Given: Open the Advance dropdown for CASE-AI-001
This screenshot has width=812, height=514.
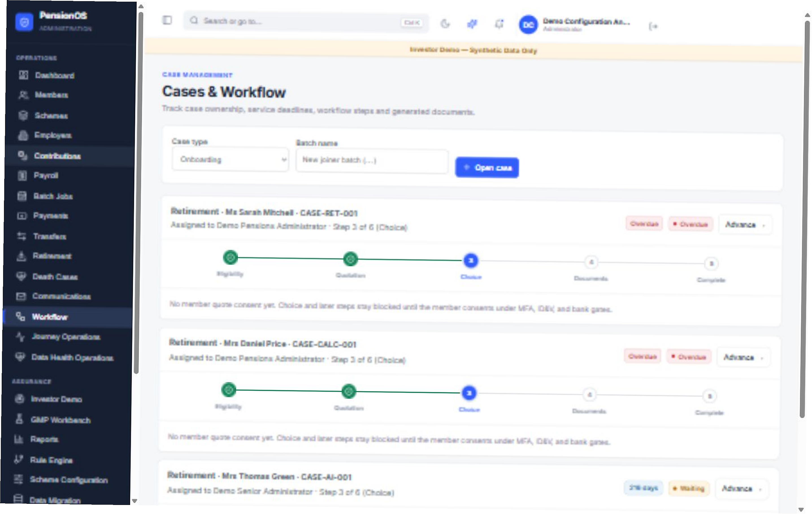Looking at the screenshot, I should tap(742, 489).
